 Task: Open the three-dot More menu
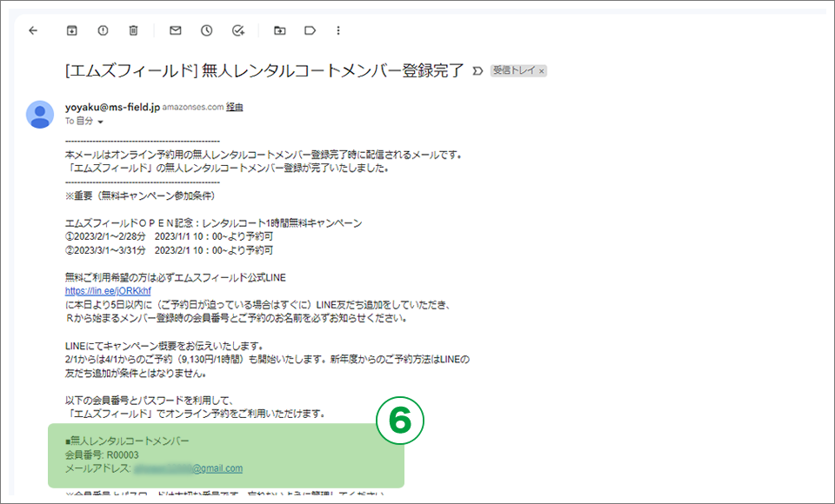(x=338, y=30)
